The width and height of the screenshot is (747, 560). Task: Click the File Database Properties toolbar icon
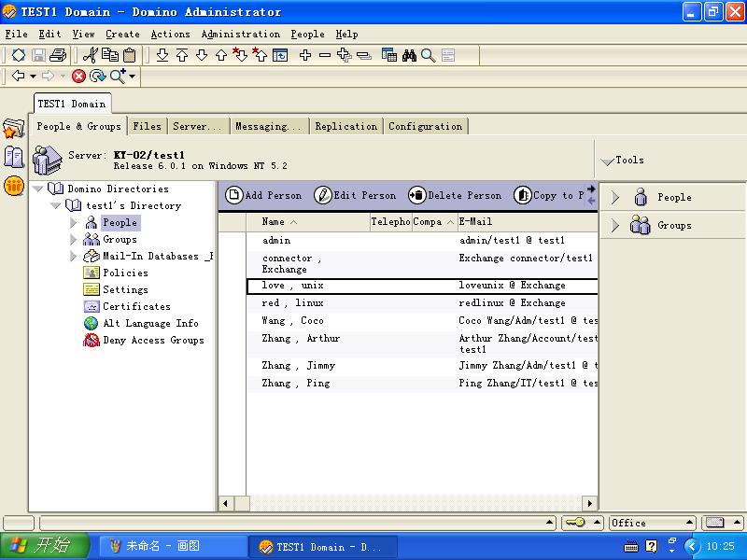[x=18, y=55]
